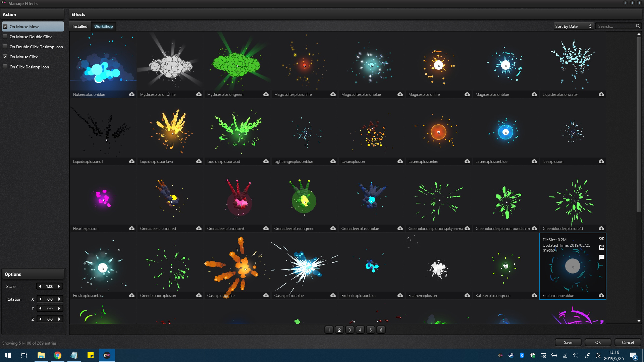This screenshot has width=644, height=362.
Task: Select the WorkShop tab
Action: pyautogui.click(x=103, y=26)
